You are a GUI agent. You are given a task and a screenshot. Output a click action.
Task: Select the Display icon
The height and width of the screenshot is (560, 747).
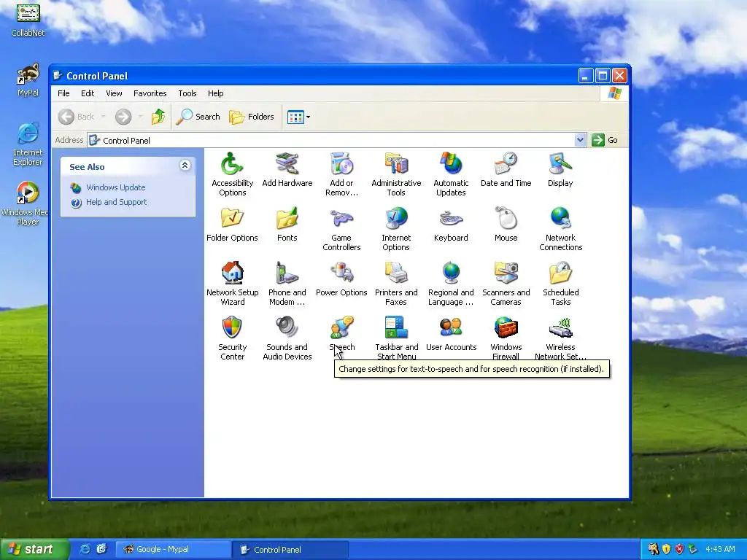pyautogui.click(x=560, y=170)
